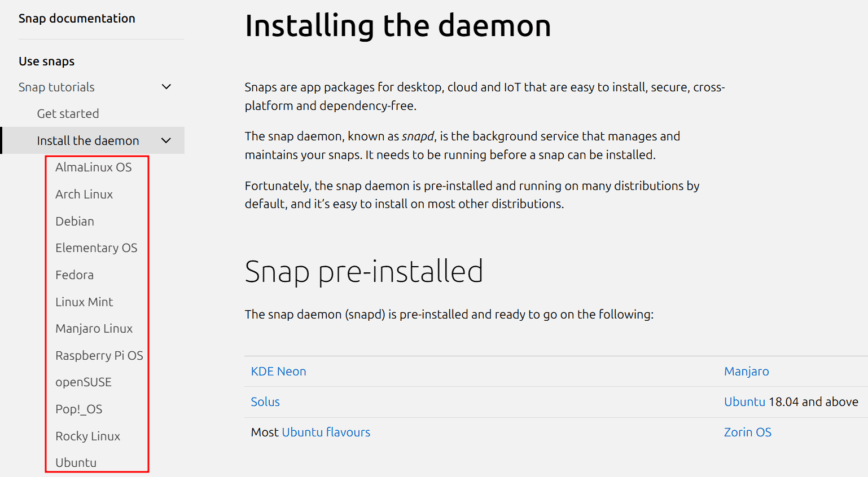Go to openSUSE sidebar item
Image resolution: width=868 pixels, height=477 pixels.
(x=83, y=382)
